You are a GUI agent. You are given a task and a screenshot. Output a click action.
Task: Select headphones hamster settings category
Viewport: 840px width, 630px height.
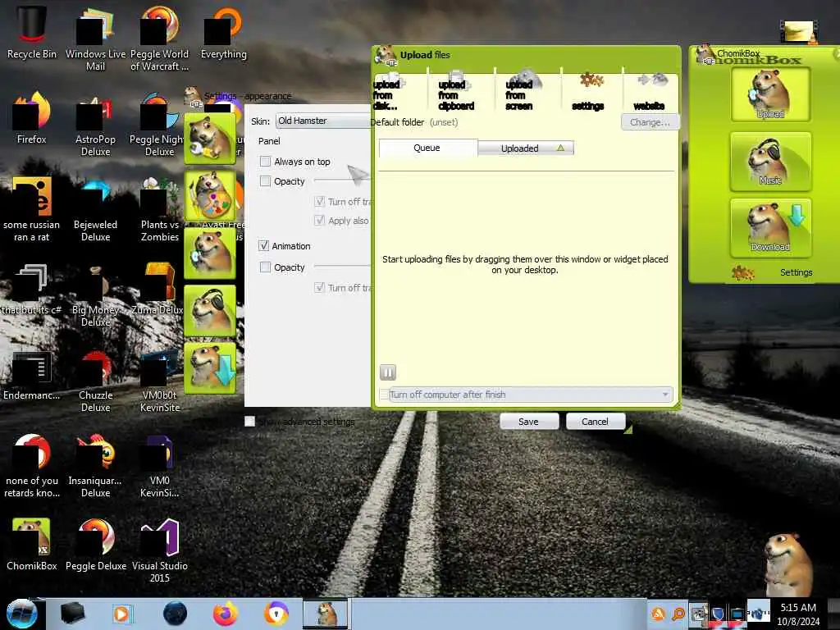(210, 311)
